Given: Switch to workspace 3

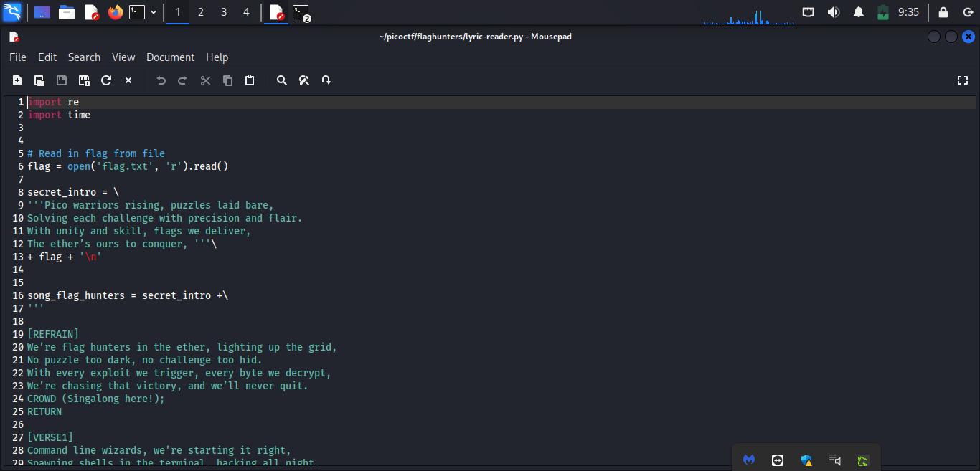Looking at the screenshot, I should point(224,12).
